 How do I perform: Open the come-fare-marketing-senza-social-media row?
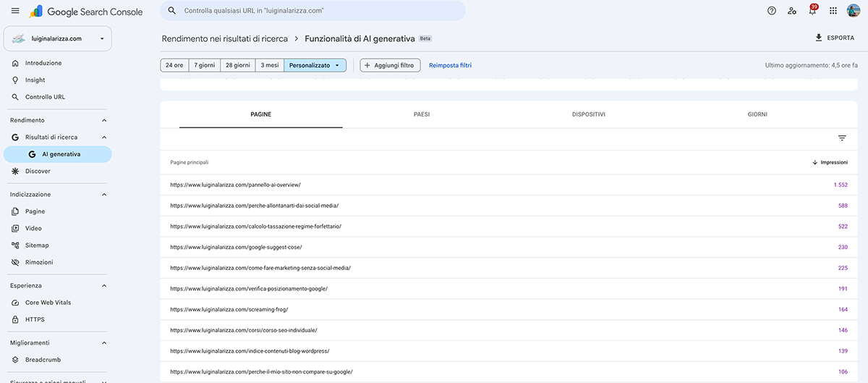click(509, 268)
